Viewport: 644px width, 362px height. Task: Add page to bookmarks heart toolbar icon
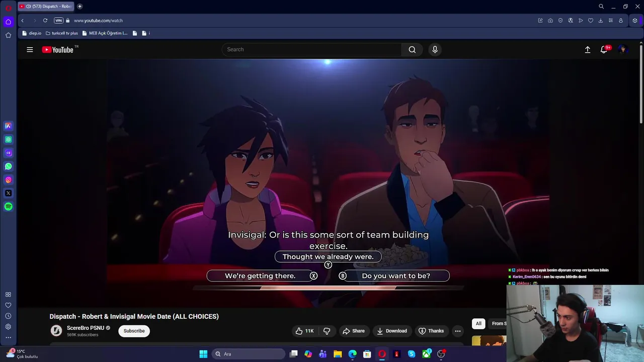coord(591,21)
